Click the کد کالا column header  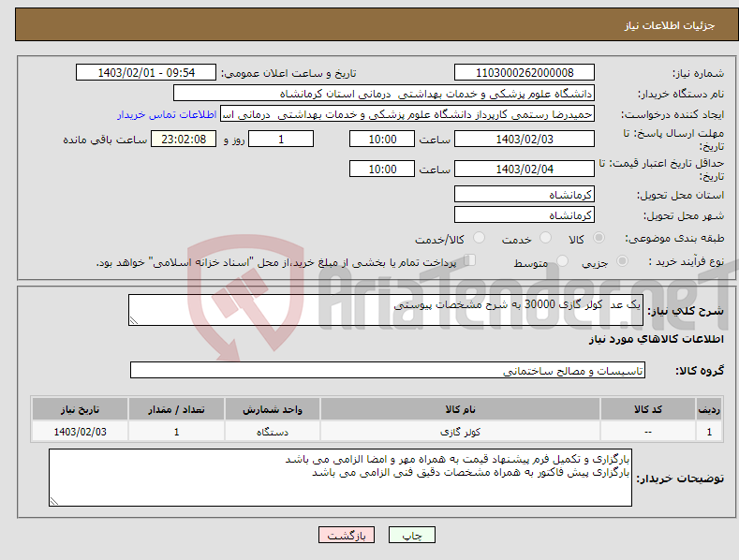(648, 409)
